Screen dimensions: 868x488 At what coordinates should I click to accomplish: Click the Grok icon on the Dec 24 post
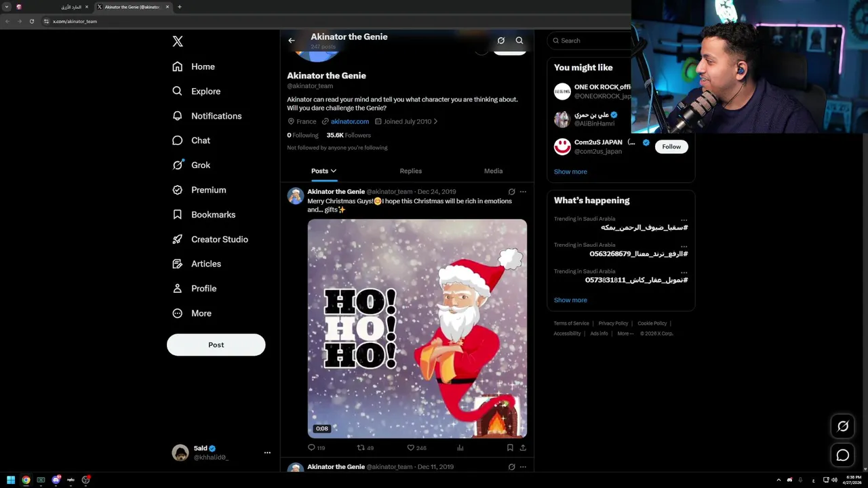coord(512,192)
